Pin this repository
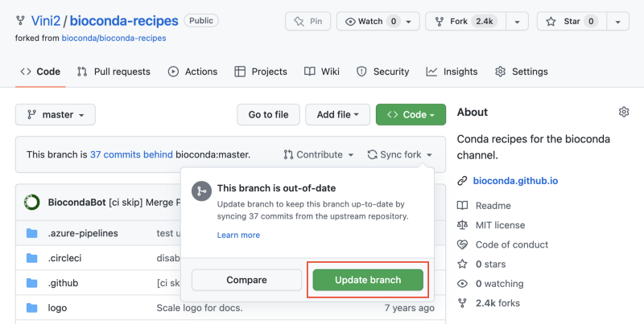The height and width of the screenshot is (324, 644). pos(308,21)
